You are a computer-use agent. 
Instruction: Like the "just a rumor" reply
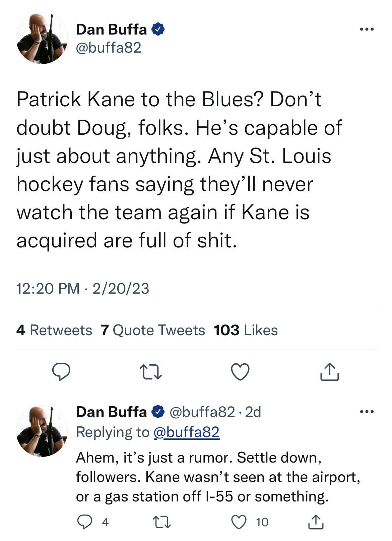239,522
